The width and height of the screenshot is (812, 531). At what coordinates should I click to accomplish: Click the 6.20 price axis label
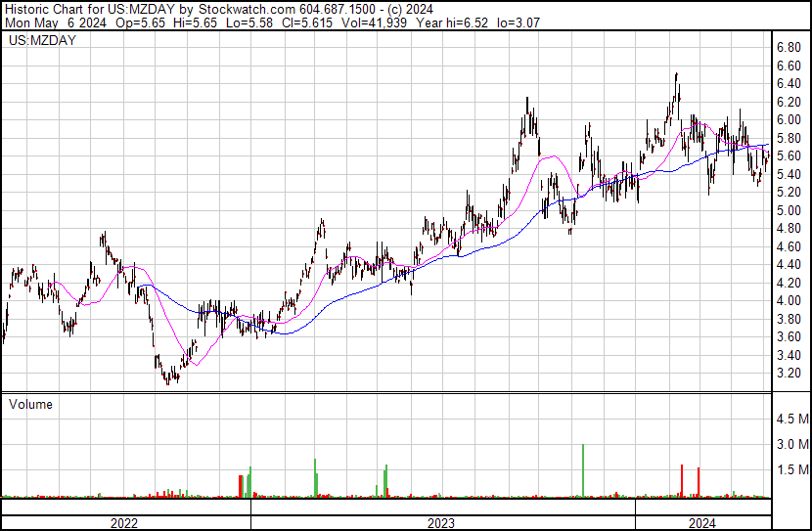(789, 102)
